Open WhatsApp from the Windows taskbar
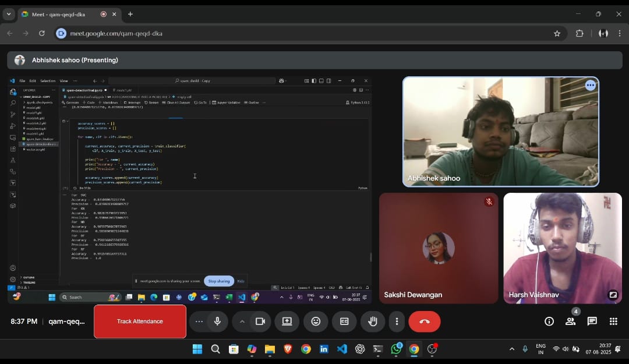629x364 pixels. (396, 349)
